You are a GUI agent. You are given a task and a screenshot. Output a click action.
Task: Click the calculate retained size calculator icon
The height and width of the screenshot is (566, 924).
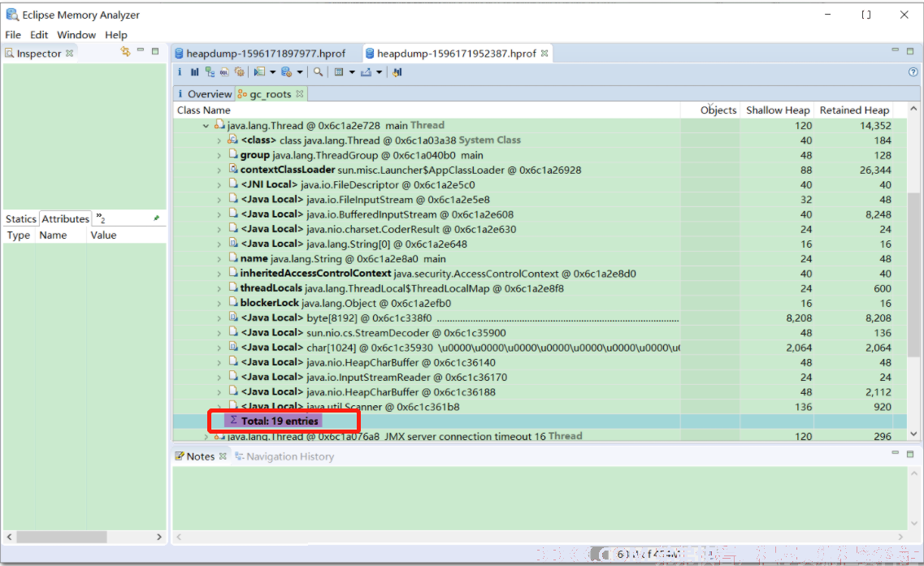click(x=339, y=71)
